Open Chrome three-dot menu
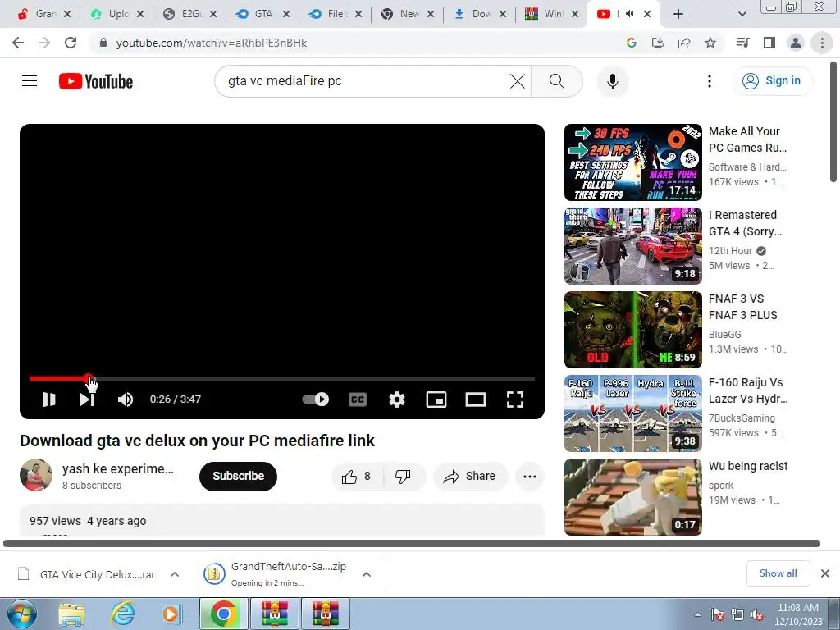 tap(822, 43)
